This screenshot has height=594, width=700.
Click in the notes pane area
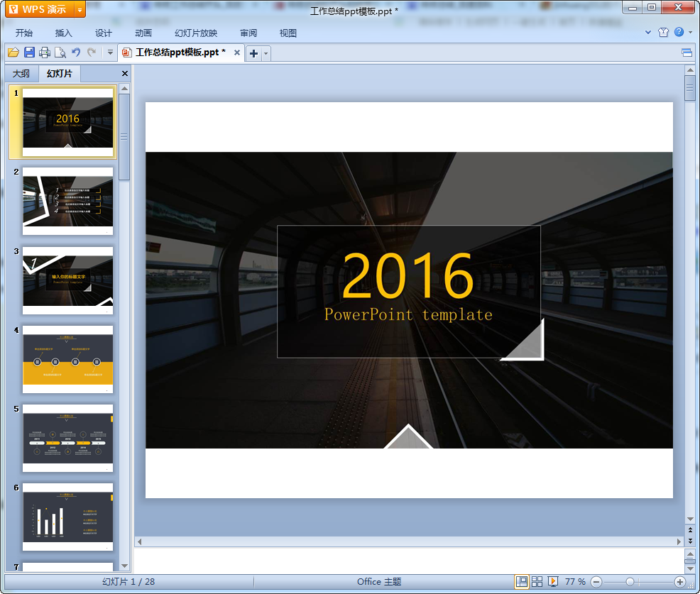pos(409,560)
